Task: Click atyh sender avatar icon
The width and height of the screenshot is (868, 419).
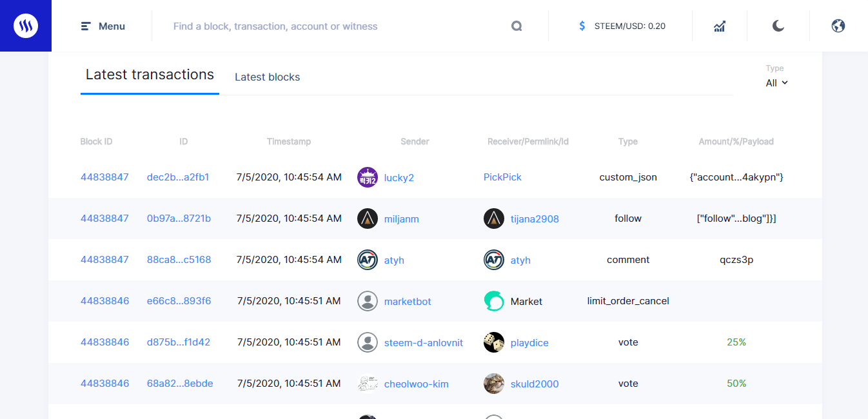Action: coord(368,260)
